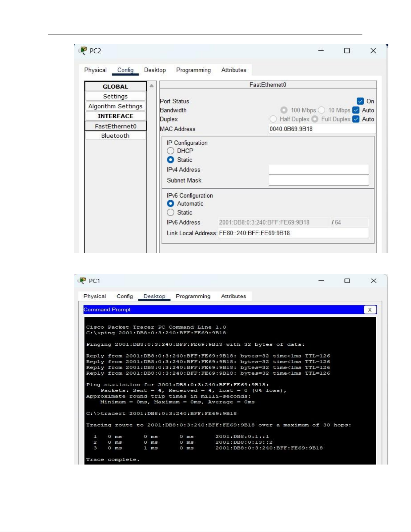Close the PC2 window
The height and width of the screenshot is (532, 411).
coord(373,50)
